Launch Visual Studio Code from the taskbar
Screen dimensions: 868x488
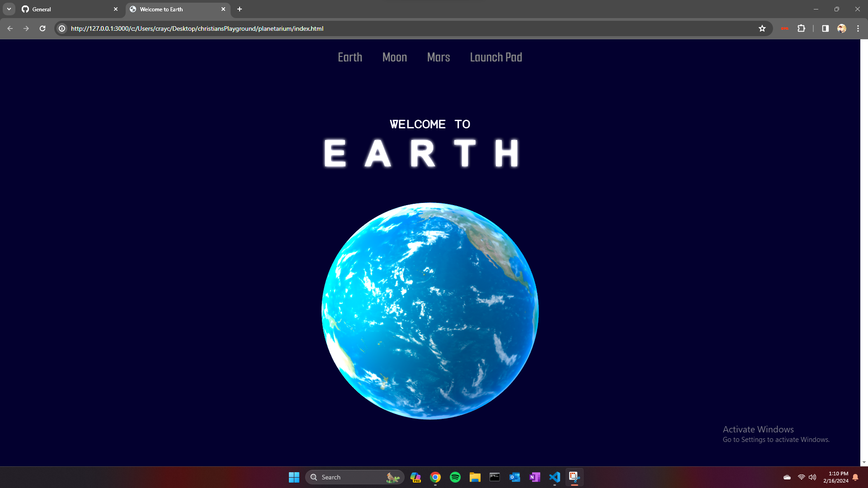555,477
